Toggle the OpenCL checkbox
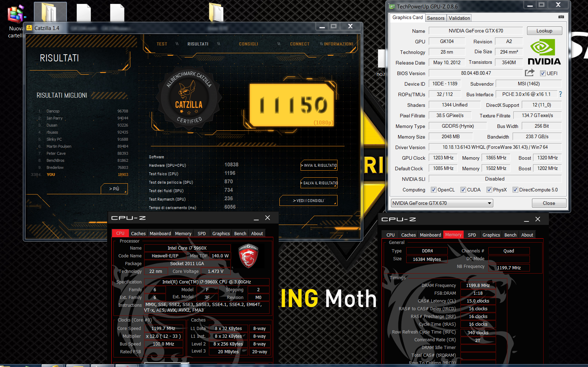The height and width of the screenshot is (367, 588). click(x=434, y=190)
